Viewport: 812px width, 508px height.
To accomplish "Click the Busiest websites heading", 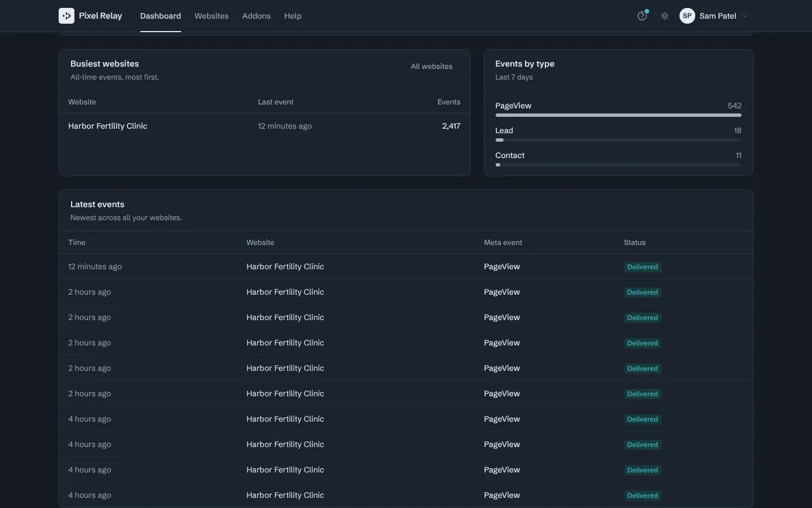I will 105,64.
